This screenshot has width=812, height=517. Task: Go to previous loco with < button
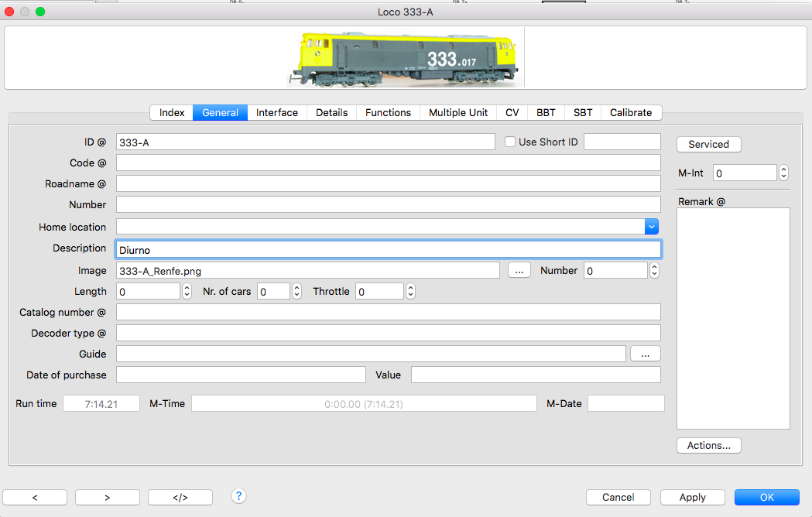tap(35, 498)
